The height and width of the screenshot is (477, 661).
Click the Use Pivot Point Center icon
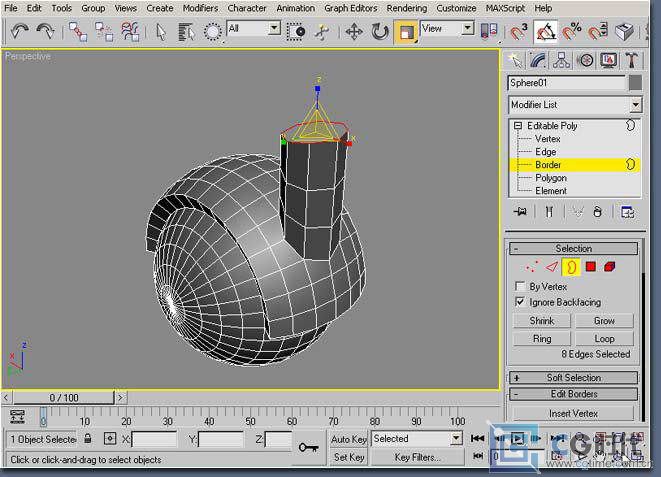coord(489,32)
